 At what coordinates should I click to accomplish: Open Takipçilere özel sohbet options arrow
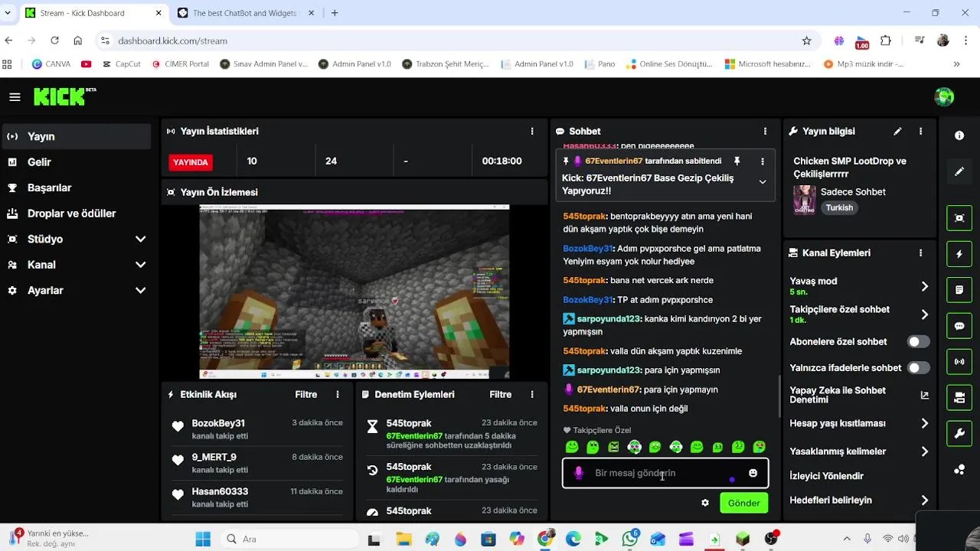pyautogui.click(x=924, y=315)
